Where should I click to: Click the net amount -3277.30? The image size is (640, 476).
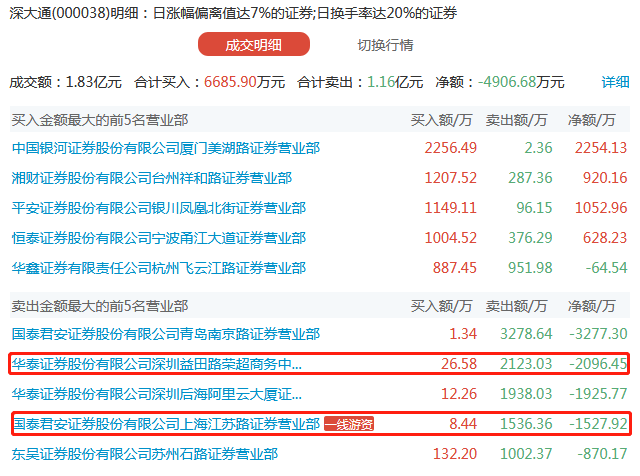(x=598, y=334)
